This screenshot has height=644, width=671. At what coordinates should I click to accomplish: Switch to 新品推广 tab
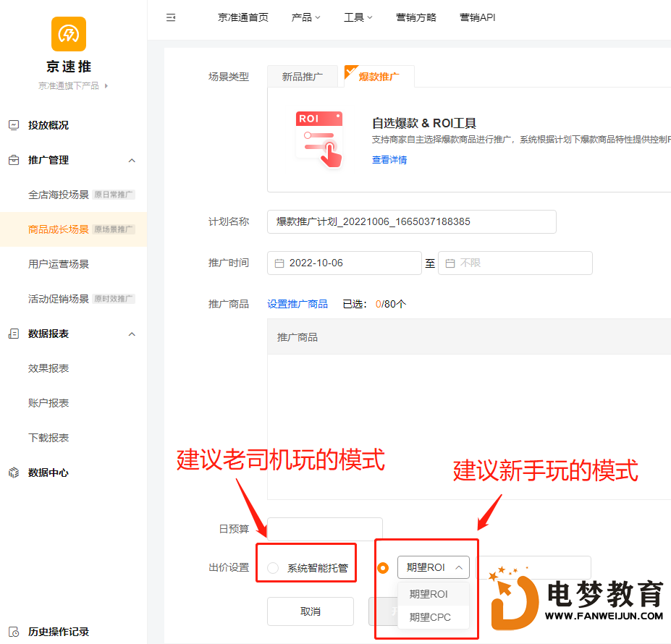pyautogui.click(x=303, y=77)
